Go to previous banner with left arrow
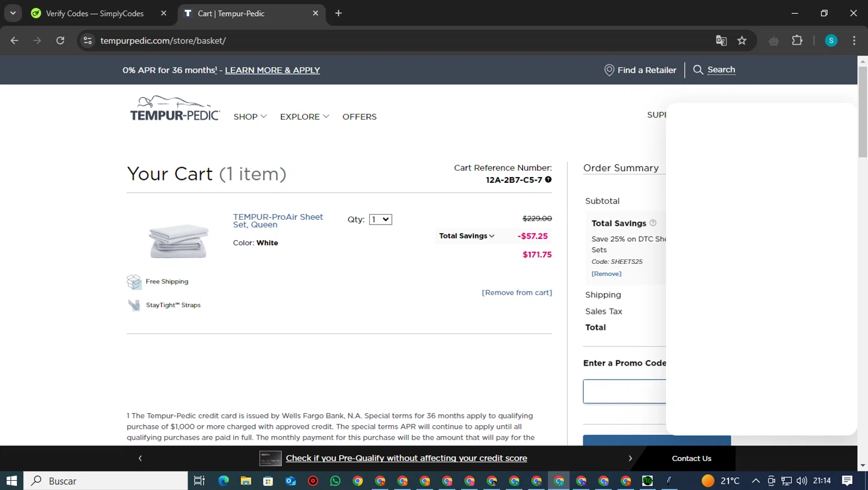The height and width of the screenshot is (490, 868). click(x=140, y=458)
